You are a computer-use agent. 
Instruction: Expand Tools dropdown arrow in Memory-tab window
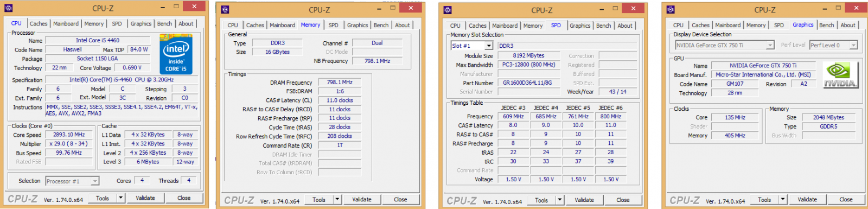pyautogui.click(x=337, y=199)
